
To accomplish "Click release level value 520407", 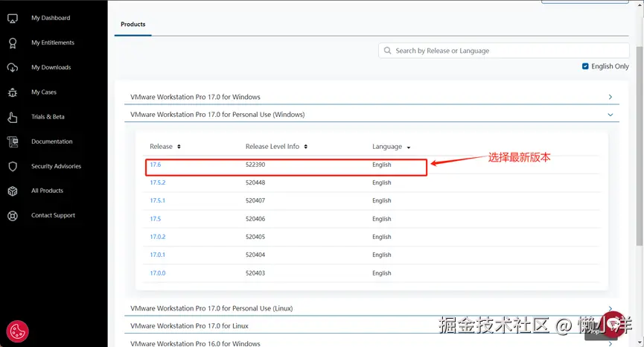I will point(255,201).
